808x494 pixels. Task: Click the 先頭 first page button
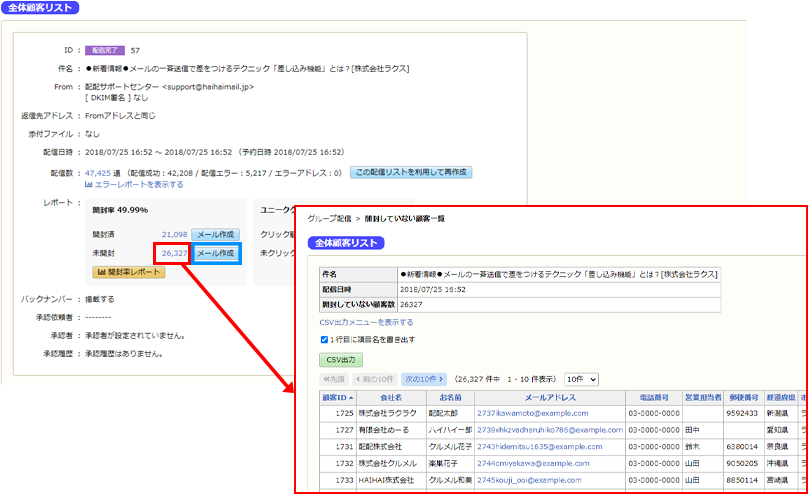pyautogui.click(x=334, y=379)
